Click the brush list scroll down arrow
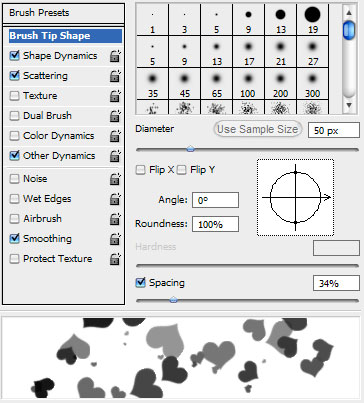This screenshot has height=403, width=364. [349, 106]
